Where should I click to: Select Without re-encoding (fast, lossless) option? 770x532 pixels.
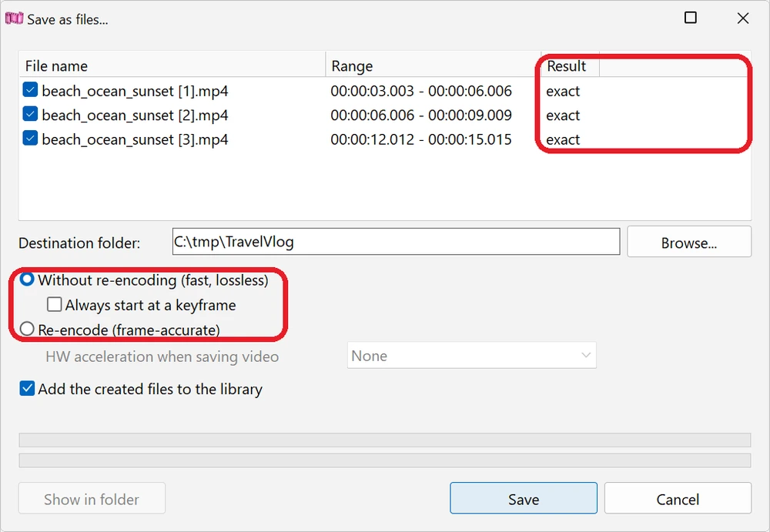pos(27,279)
